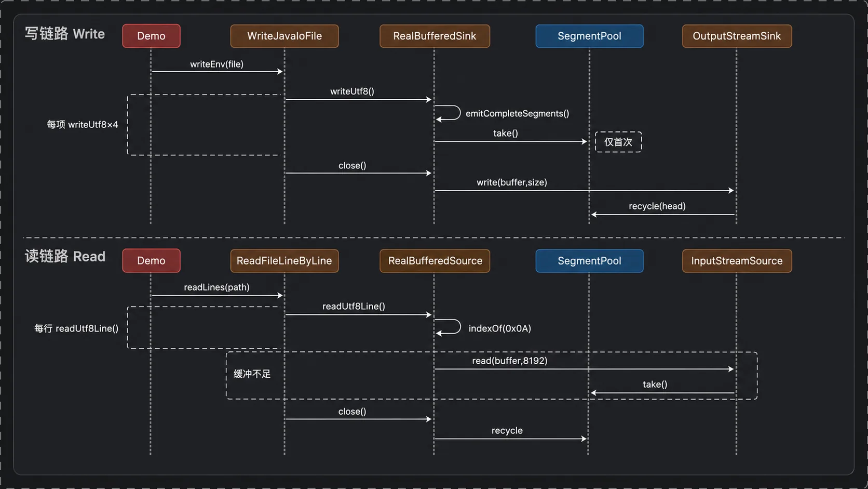Screen dimensions: 868x489
Task: Click the SegmentPool box in the Read chain
Action: [589, 260]
